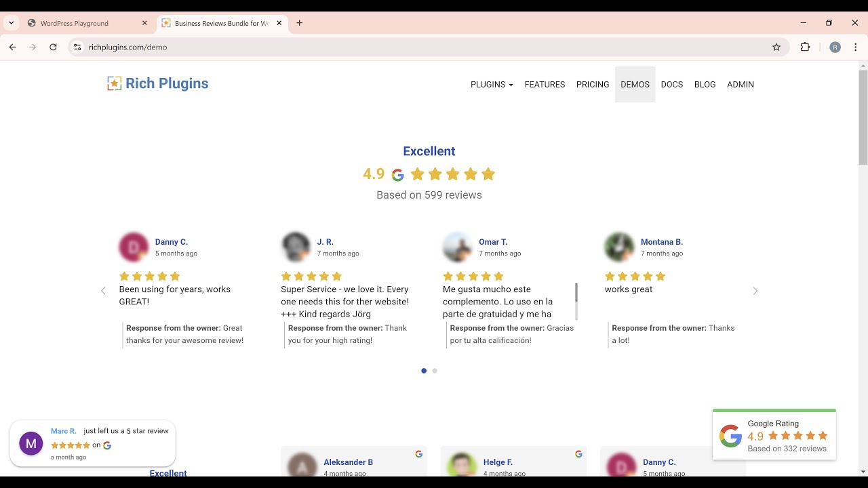Open the Chrome three-dot menu

[x=854, y=47]
